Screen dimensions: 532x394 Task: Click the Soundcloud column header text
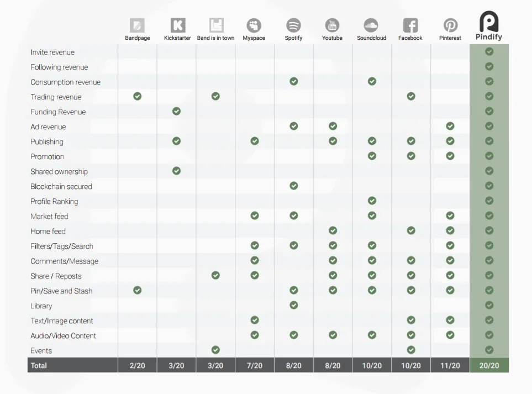coord(372,38)
